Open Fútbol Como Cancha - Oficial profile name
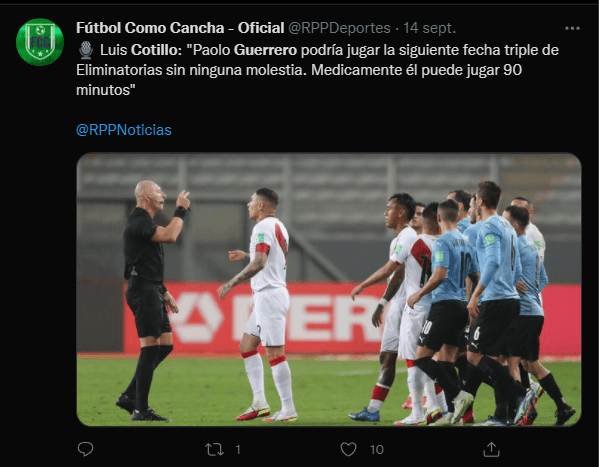This screenshot has width=599, height=467. (x=180, y=28)
